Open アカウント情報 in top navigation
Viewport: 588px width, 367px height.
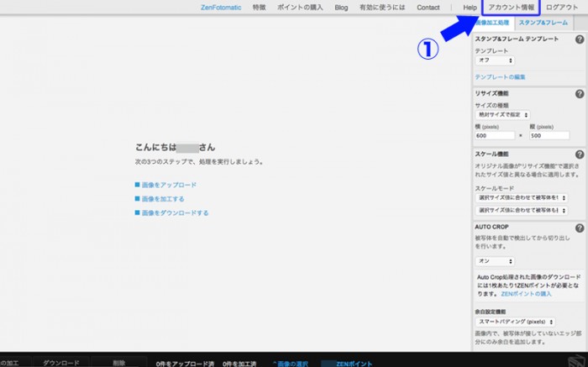coord(511,7)
